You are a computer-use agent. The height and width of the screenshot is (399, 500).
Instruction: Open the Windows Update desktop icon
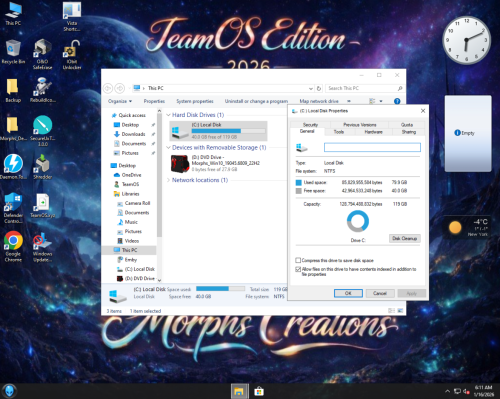tap(43, 247)
